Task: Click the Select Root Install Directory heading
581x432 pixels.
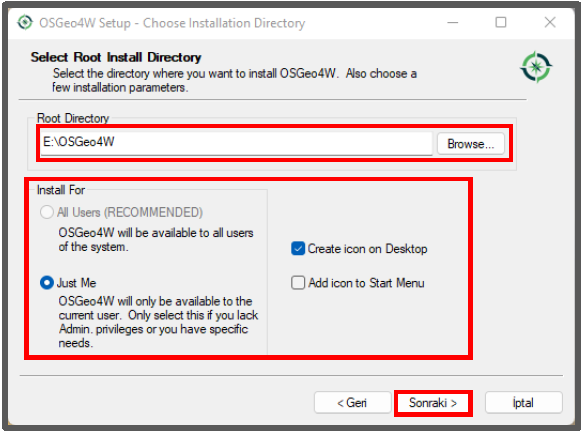Action: 116,57
